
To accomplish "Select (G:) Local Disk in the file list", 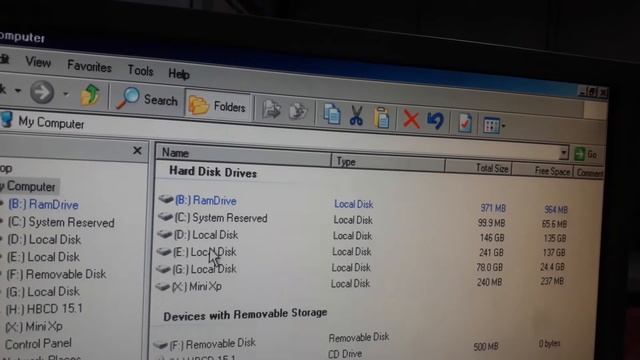I will coord(204,269).
